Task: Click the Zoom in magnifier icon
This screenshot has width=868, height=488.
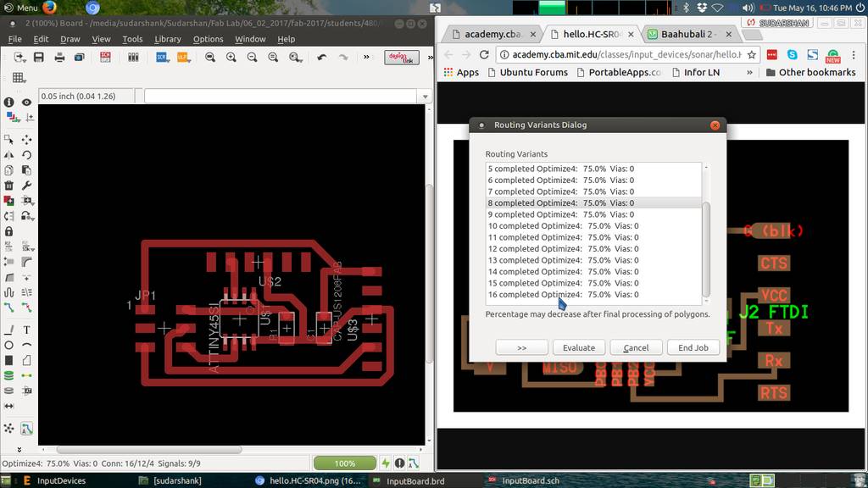Action: pos(231,57)
